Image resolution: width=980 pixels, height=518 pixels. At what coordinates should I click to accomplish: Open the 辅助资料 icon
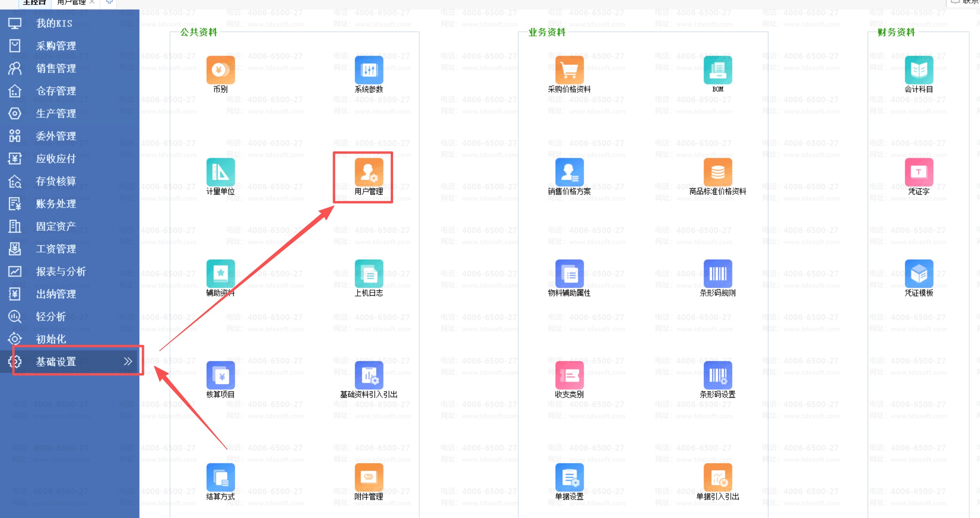tap(220, 274)
